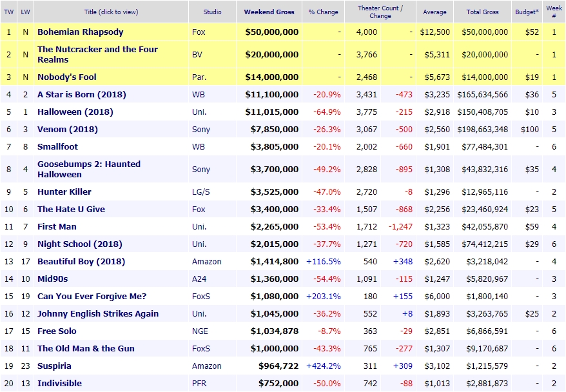Click the $964,722 weekend gross value
The image size is (566, 392).
coord(278,366)
